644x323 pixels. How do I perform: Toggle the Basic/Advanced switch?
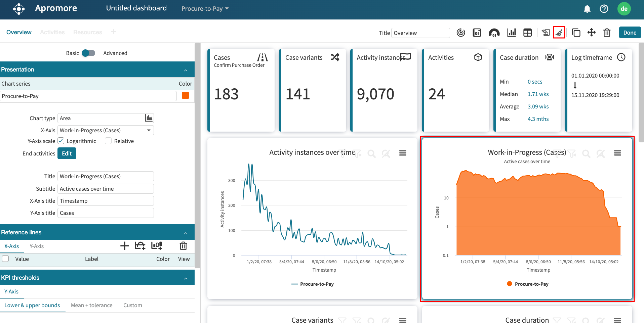88,53
